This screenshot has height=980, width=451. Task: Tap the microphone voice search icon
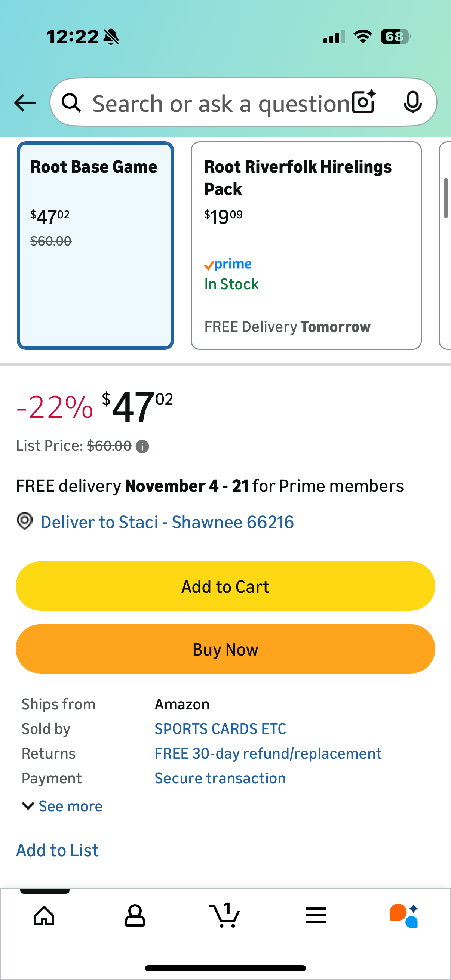click(x=412, y=102)
